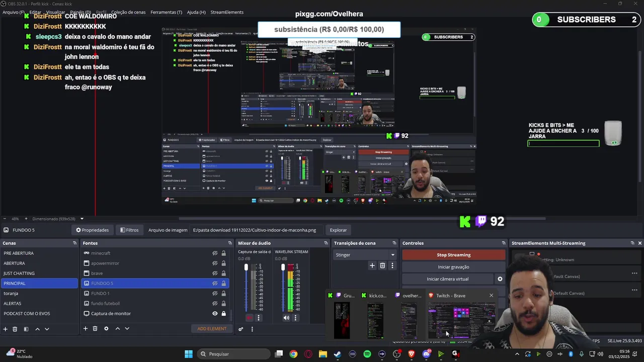Zoom in preview with the plus icon

tap(26, 219)
